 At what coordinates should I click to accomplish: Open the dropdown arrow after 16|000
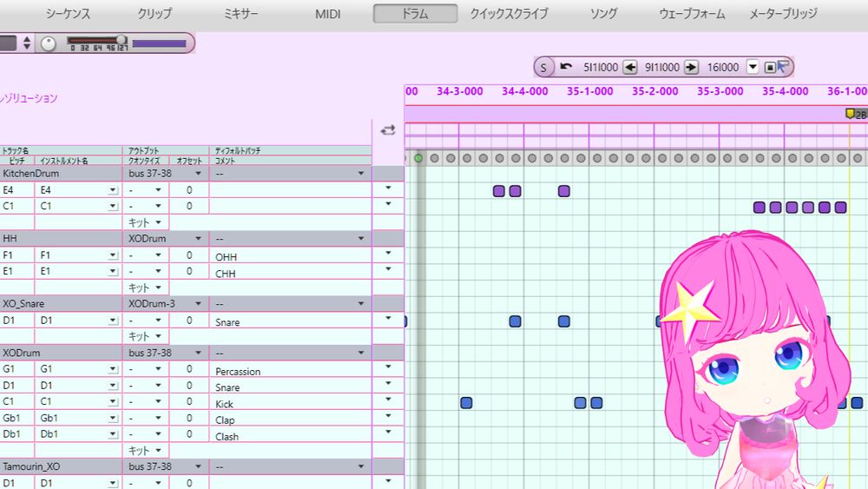(753, 68)
